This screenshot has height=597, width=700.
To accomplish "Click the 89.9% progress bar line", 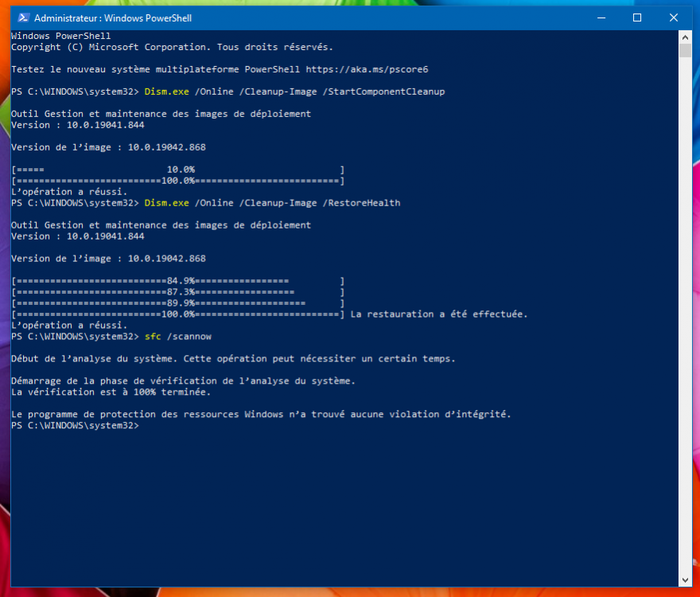I will (x=177, y=303).
